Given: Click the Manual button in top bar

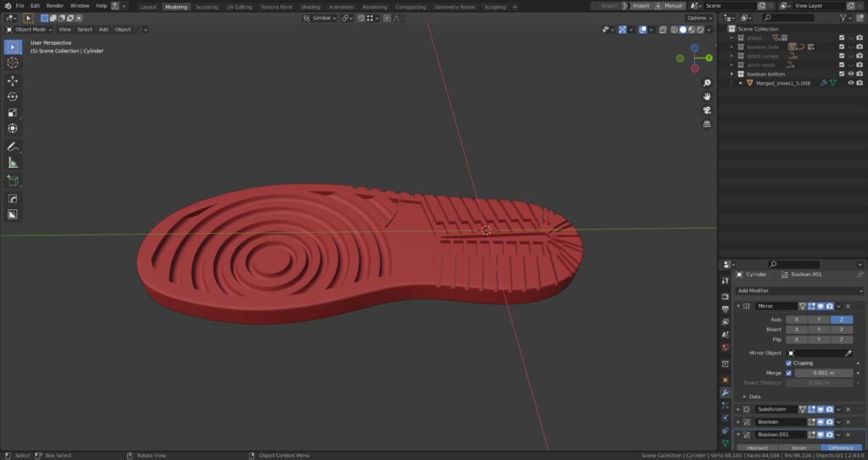Looking at the screenshot, I should 669,6.
